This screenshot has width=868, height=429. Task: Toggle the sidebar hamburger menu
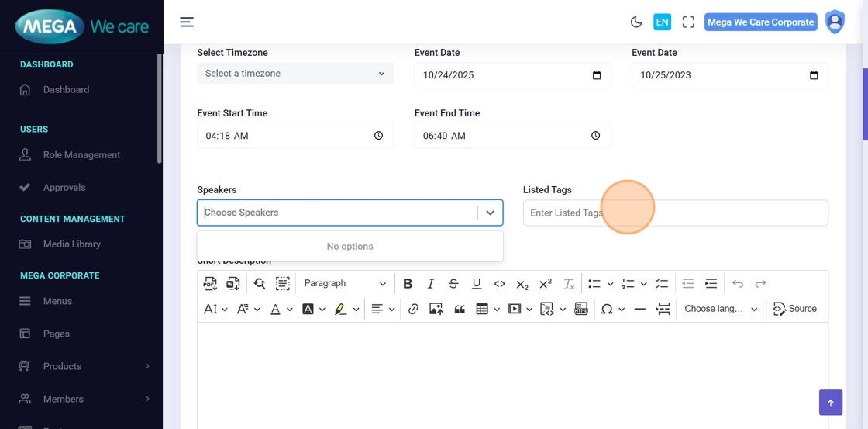pos(187,22)
